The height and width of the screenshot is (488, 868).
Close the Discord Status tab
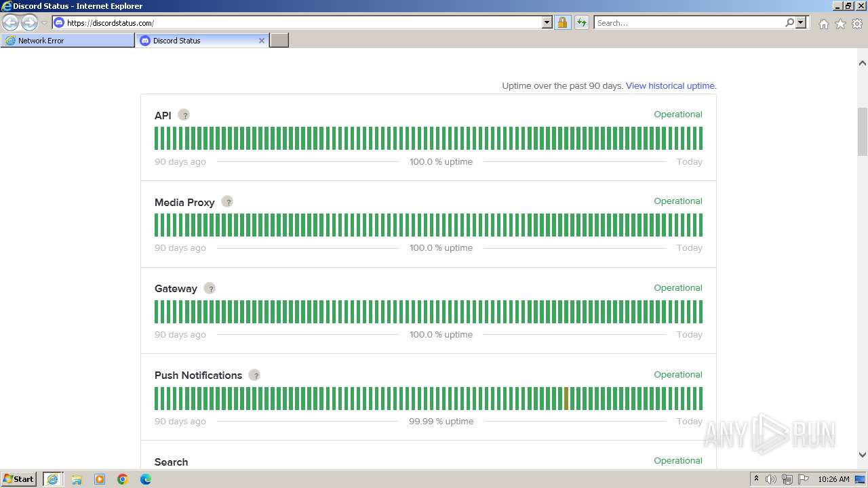click(262, 41)
